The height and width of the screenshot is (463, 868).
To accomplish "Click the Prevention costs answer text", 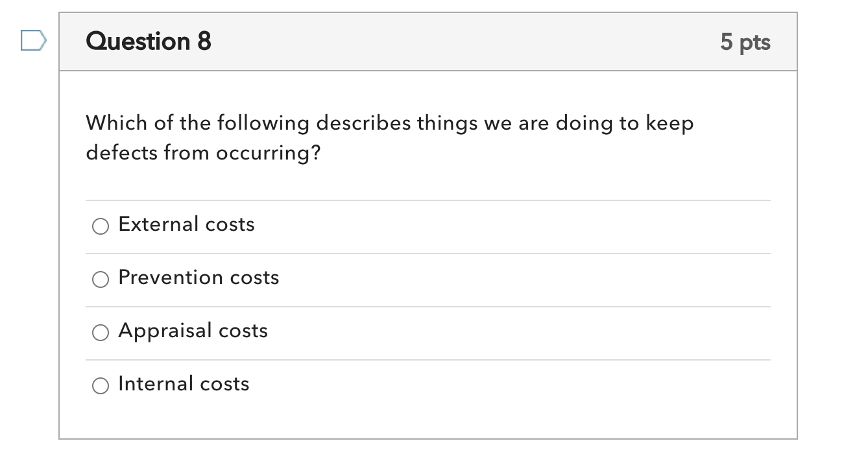I will [198, 278].
